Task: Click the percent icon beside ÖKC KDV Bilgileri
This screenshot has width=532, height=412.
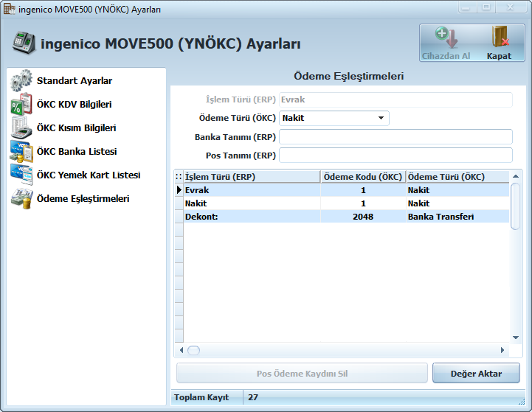Action: pos(21,105)
